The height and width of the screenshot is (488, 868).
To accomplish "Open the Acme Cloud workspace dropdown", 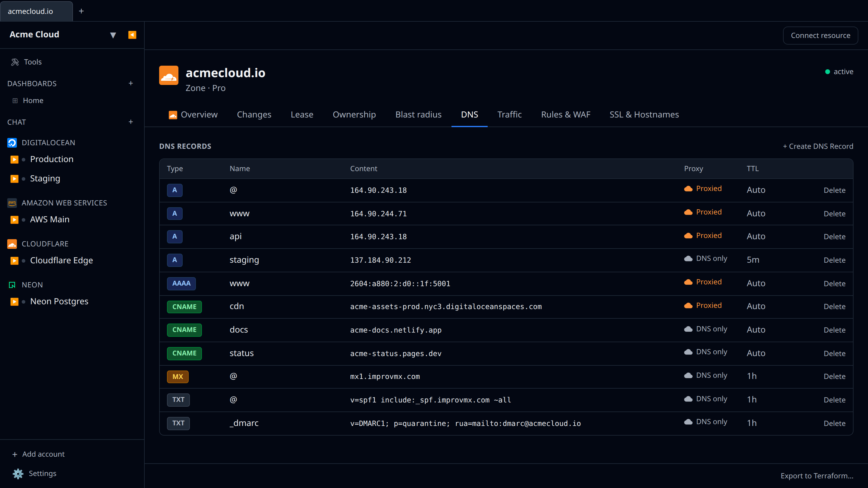I will (113, 35).
